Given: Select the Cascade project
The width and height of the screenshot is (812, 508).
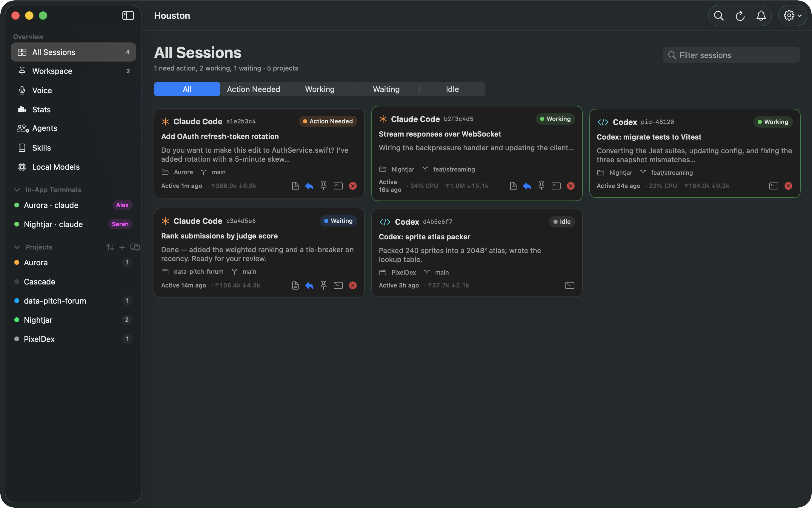Looking at the screenshot, I should point(73,282).
